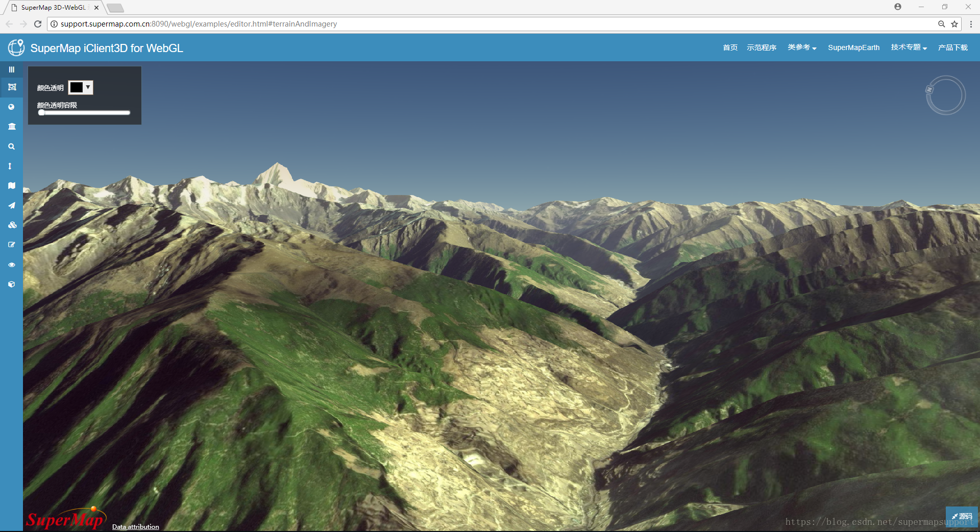Open the 颜色透明 color dropdown arrow
Screen dimensions: 980x532
click(88, 87)
